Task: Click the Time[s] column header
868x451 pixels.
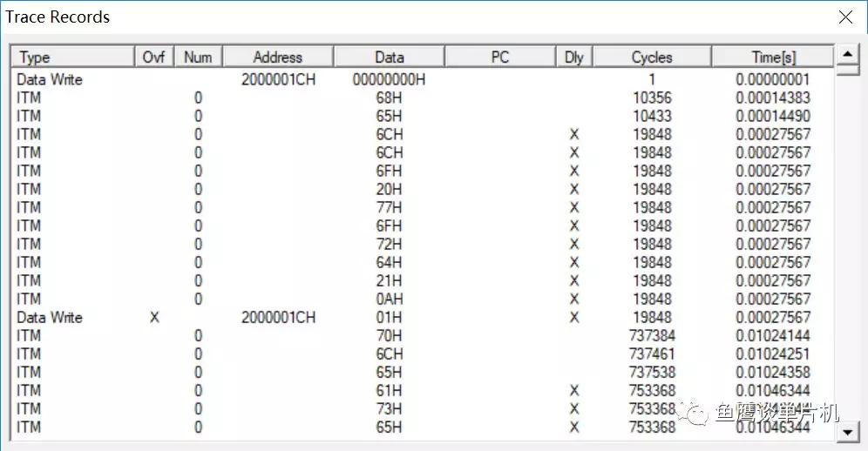Action: click(773, 57)
